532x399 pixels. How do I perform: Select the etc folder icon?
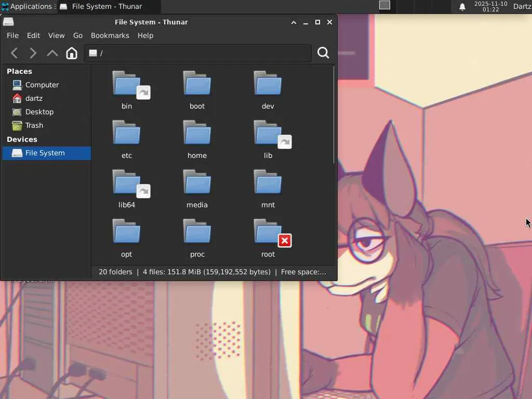click(x=127, y=132)
